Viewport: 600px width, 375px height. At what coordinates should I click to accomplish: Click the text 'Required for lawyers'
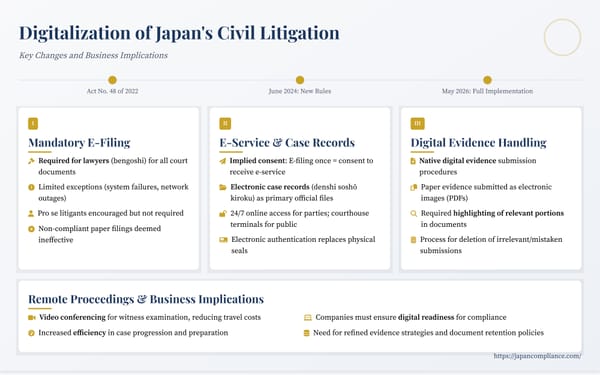coord(73,161)
